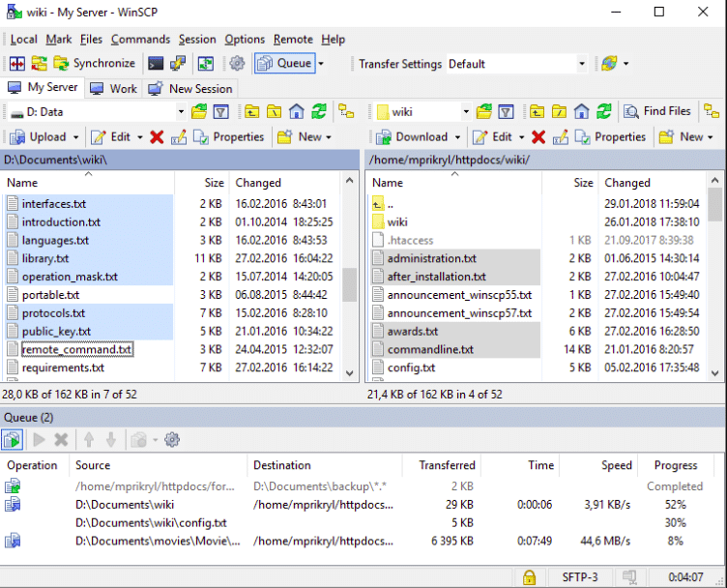The height and width of the screenshot is (588, 727).
Task: Select portable.txt in local panel
Action: [50, 295]
